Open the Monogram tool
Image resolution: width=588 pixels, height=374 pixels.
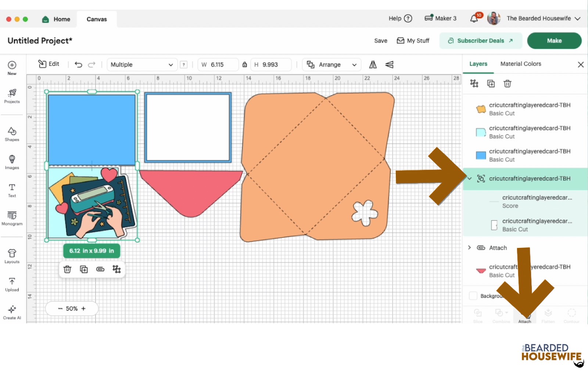point(12,218)
